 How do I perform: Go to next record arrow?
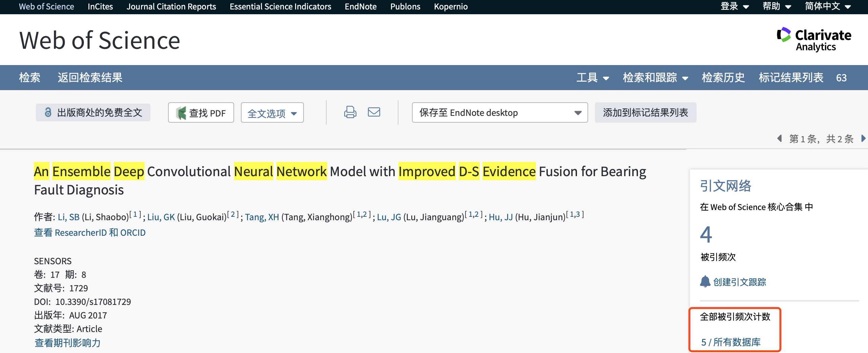[x=863, y=139]
